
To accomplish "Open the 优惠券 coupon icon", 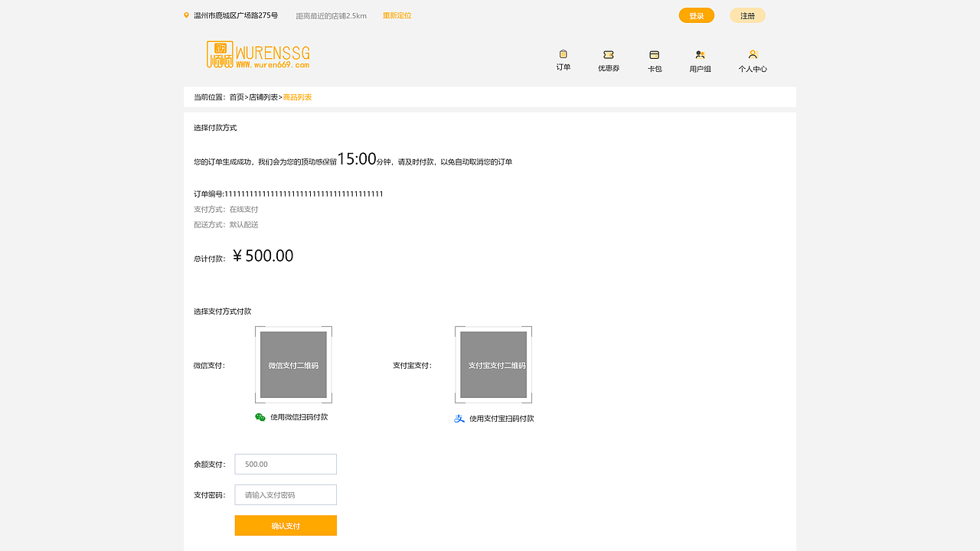I will coord(609,54).
